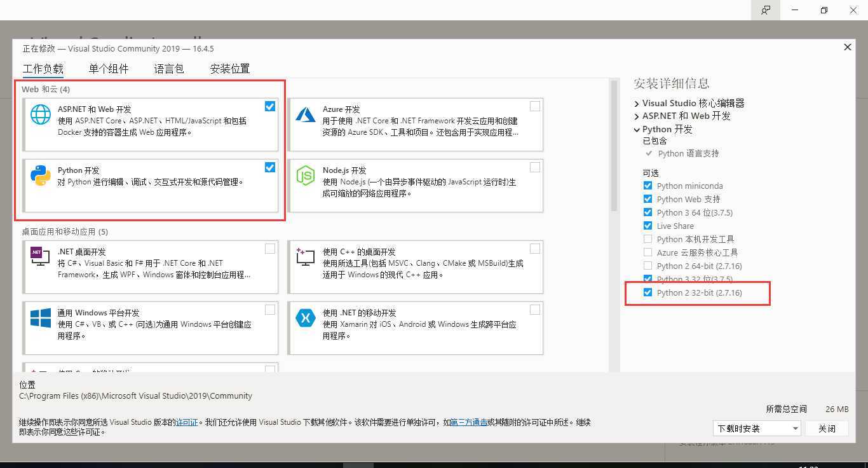
Task: Enable the Node.js 开发 workload checkbox
Action: coord(535,167)
